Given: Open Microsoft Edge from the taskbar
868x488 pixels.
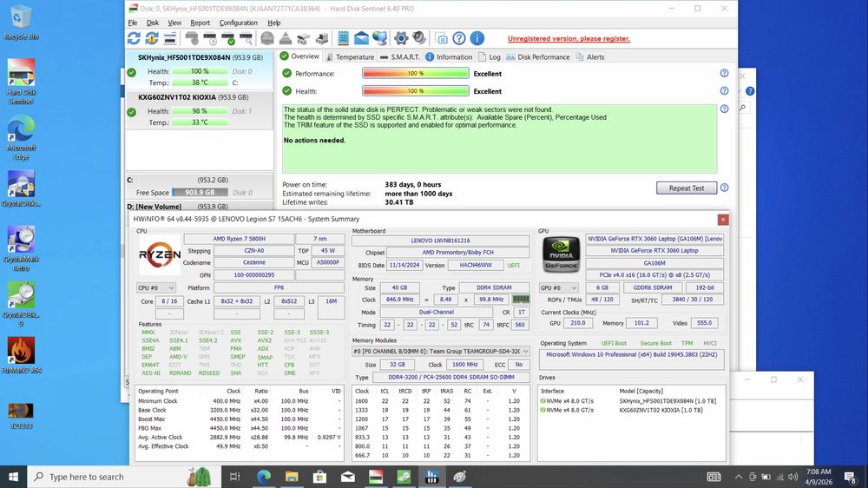Looking at the screenshot, I should [x=264, y=477].
